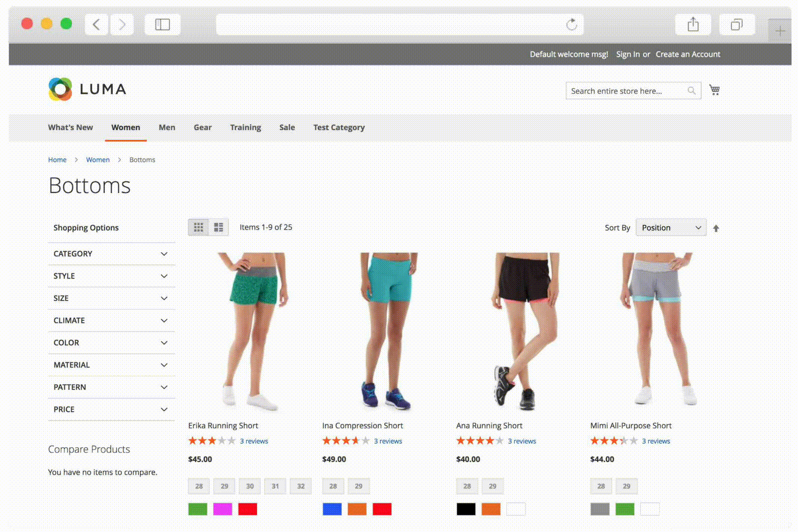Show all tabs overview icon
The width and height of the screenshot is (798, 532).
click(737, 24)
